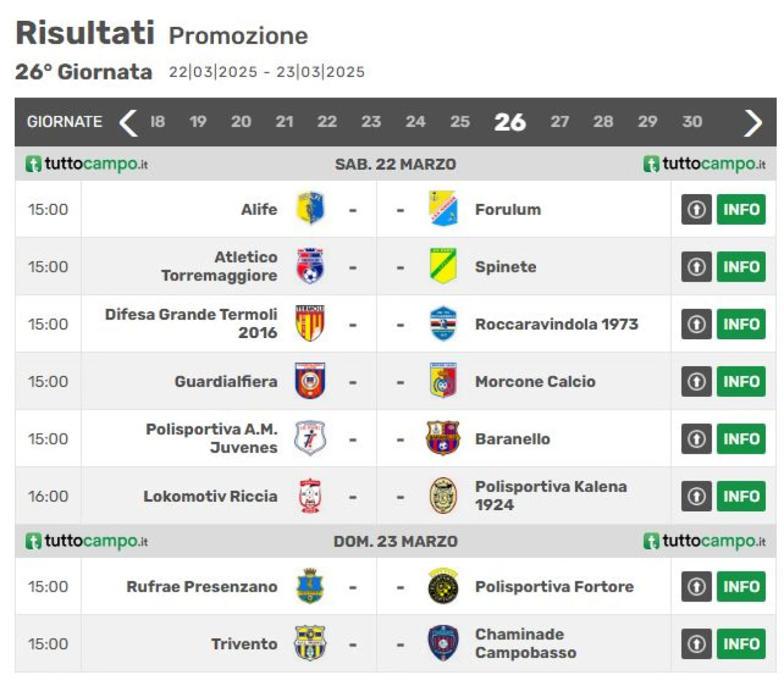Select giornata 25 in the bar
This screenshot has width=784, height=686.
tap(460, 122)
